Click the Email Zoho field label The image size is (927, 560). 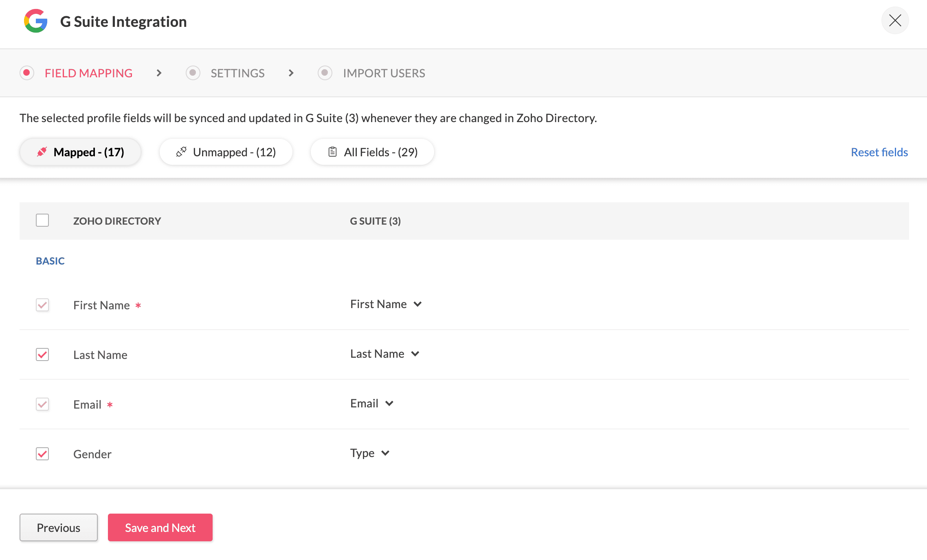click(x=87, y=405)
